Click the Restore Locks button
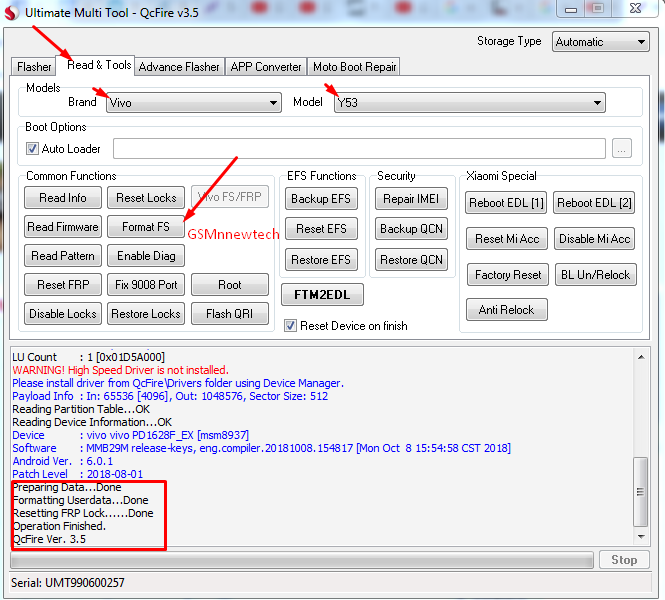 tap(146, 314)
